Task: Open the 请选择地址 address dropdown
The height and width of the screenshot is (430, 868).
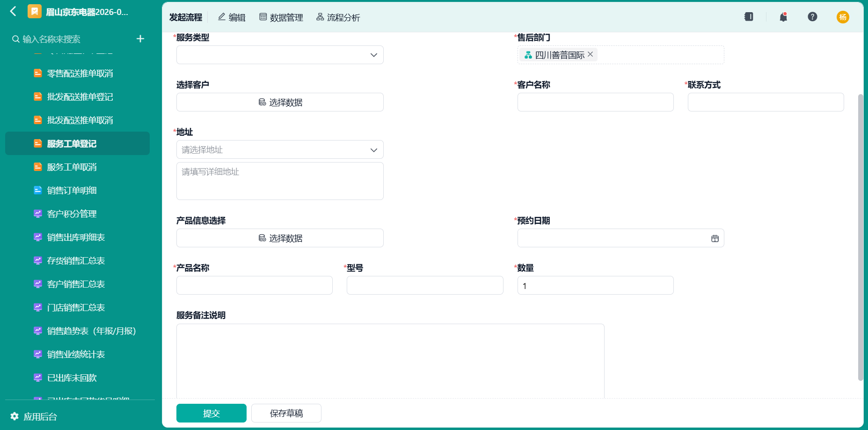Action: pos(280,149)
